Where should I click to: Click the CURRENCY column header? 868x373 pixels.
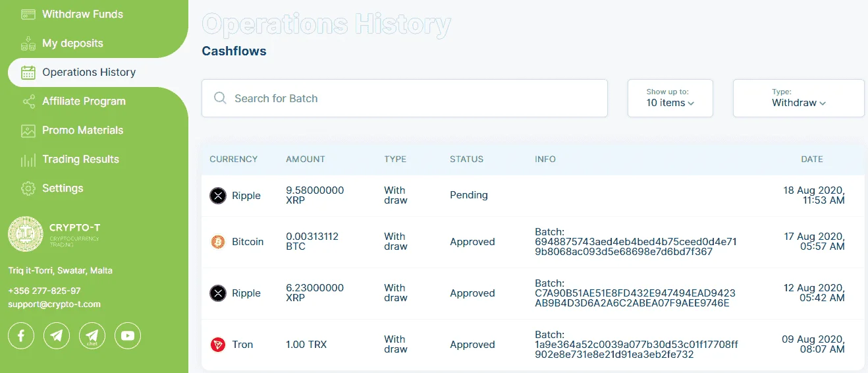233,159
